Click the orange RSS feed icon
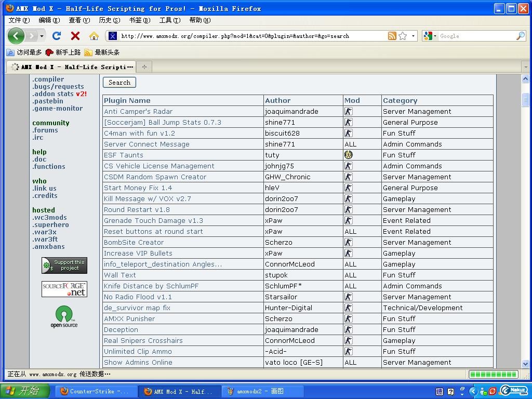532x399 pixels. 392,36
